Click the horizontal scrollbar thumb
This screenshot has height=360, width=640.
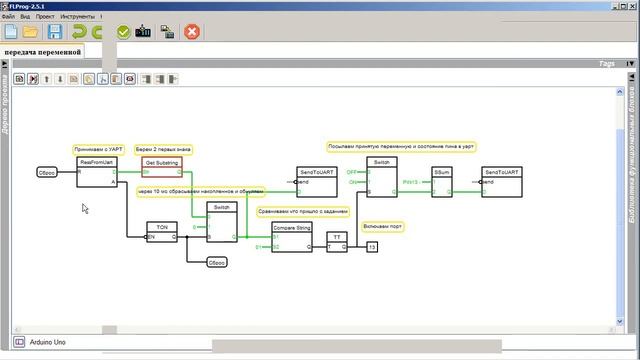point(109,329)
